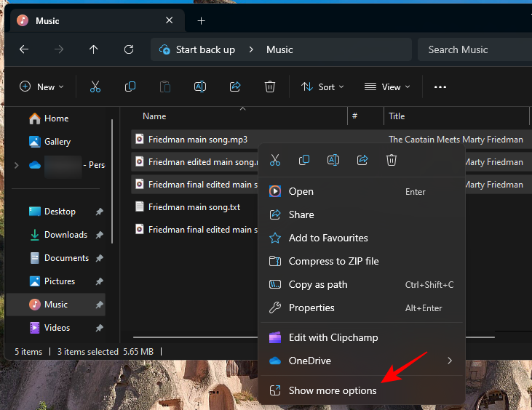The height and width of the screenshot is (410, 532).
Task: Click the Rename icon in the context menu
Action: point(333,161)
